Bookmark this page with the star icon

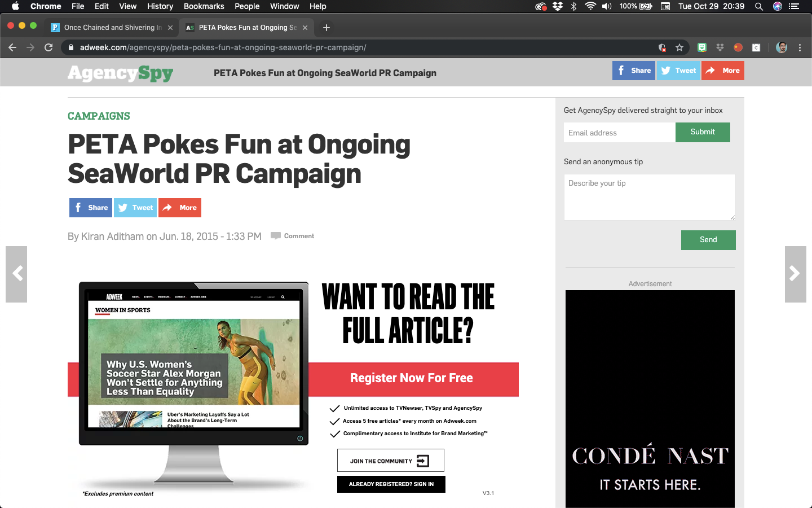[x=679, y=47]
